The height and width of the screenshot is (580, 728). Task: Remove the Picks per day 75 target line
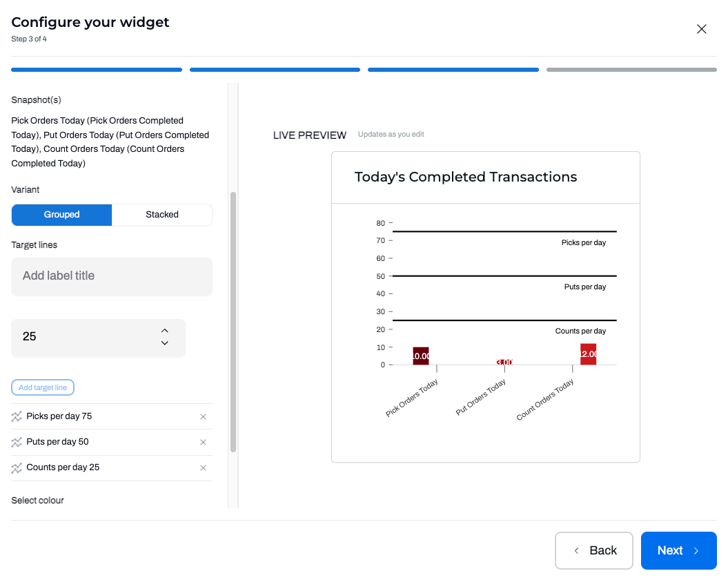[203, 416]
